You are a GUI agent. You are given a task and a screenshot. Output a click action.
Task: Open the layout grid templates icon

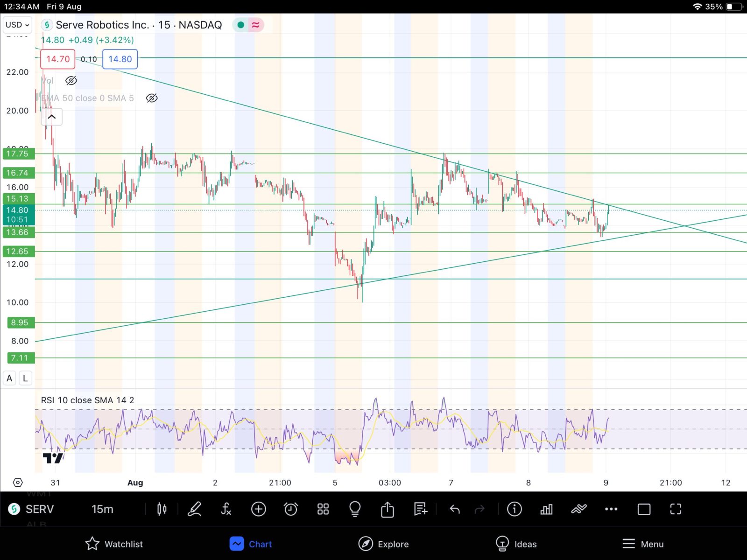click(323, 509)
